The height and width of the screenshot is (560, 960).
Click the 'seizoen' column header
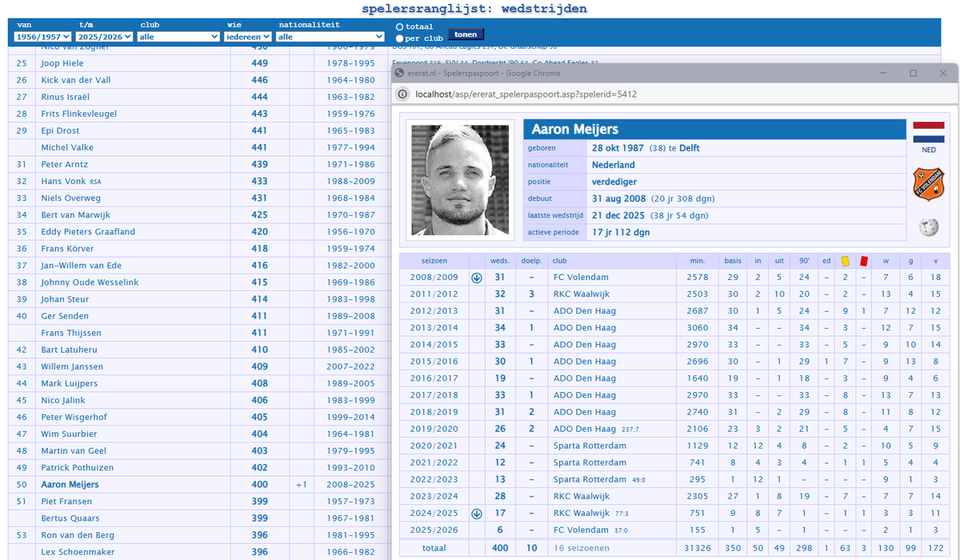click(434, 261)
